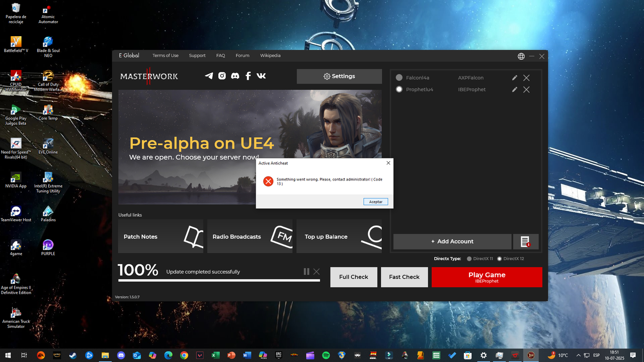Remove the Falconl4a account with X icon

526,78
